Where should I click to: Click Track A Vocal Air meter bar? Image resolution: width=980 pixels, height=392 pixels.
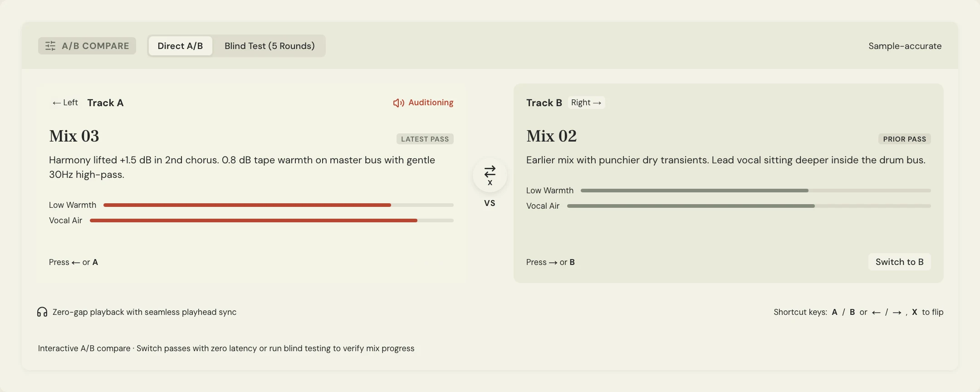[272, 220]
